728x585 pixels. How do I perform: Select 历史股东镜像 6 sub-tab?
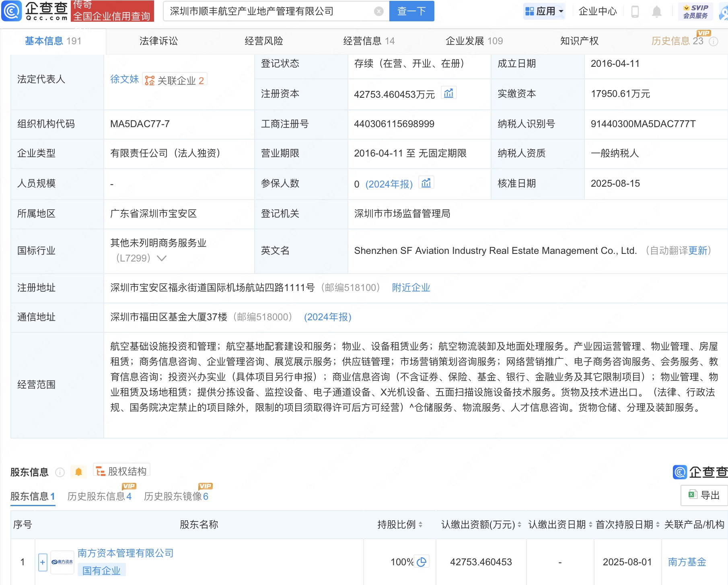click(x=176, y=496)
